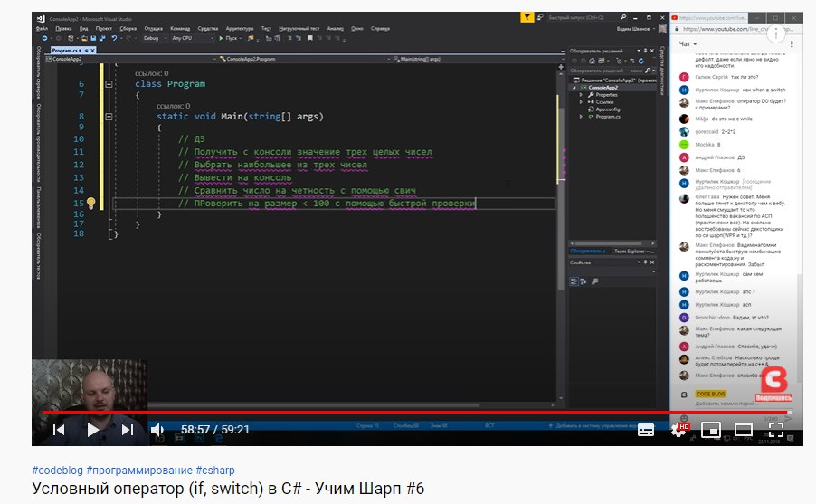Open the Any CPU platform dropdown

pyautogui.click(x=192, y=38)
